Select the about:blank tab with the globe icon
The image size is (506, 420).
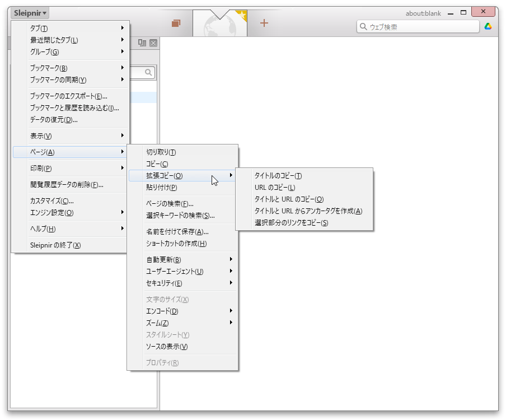coord(220,24)
